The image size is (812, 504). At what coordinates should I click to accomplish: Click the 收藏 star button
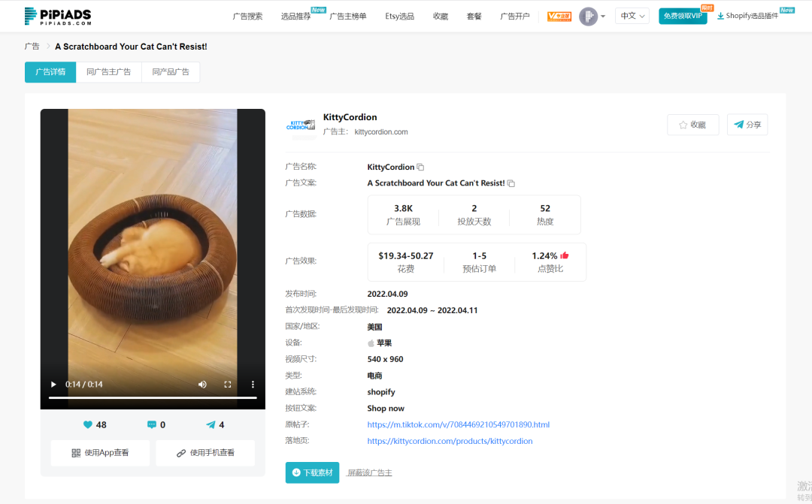tap(693, 125)
